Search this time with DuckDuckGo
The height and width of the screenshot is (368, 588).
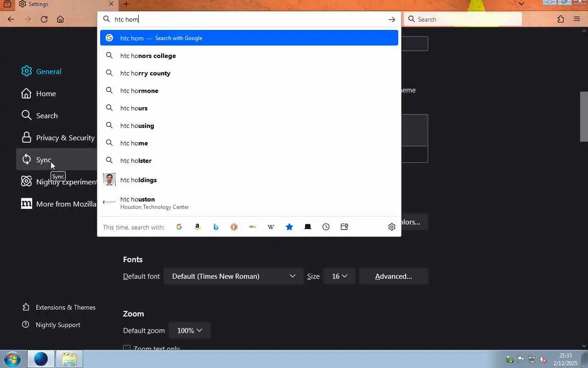(x=234, y=227)
